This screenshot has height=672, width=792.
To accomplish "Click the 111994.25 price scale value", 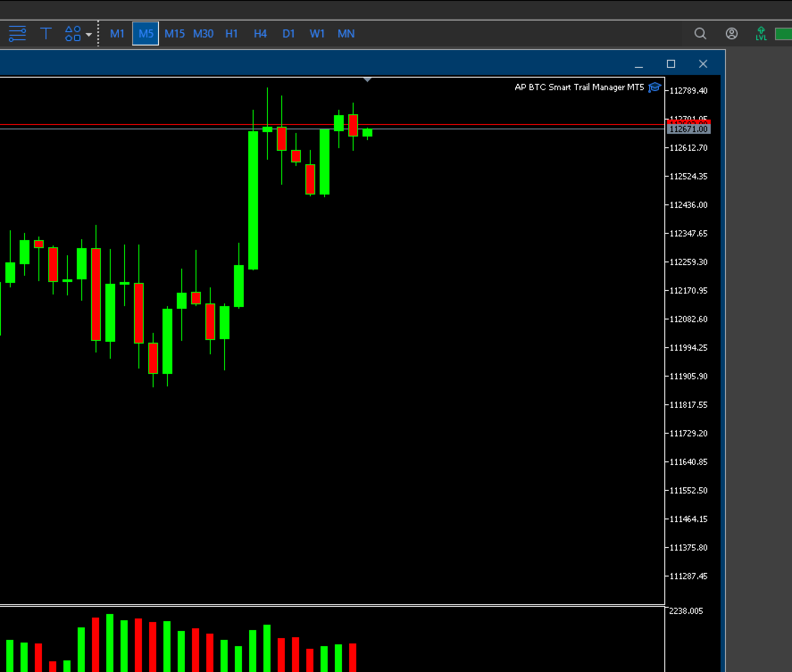I will pos(688,348).
